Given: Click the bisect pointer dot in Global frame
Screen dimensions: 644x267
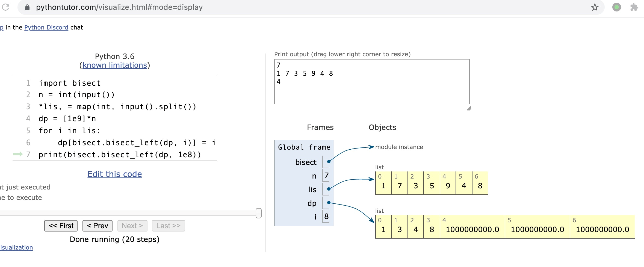Looking at the screenshot, I should (x=329, y=162).
